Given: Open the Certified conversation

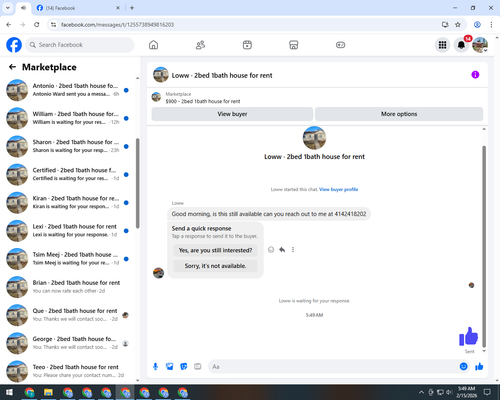Looking at the screenshot, I should [x=68, y=174].
